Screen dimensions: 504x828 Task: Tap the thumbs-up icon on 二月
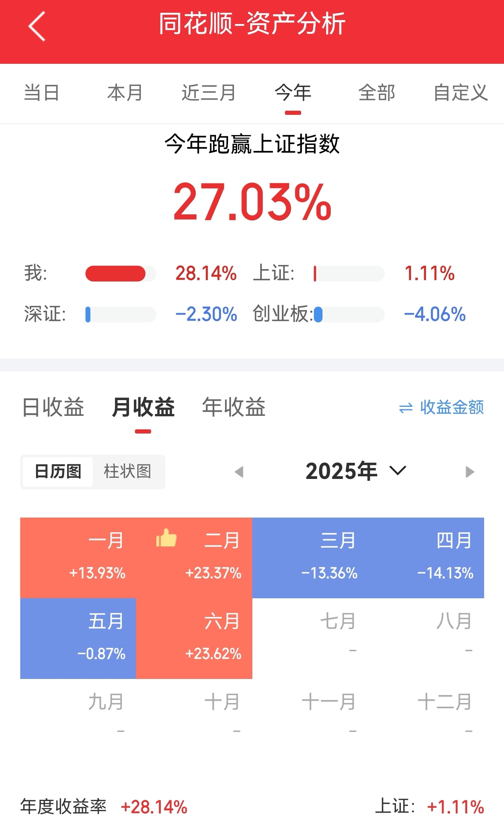coord(166,537)
